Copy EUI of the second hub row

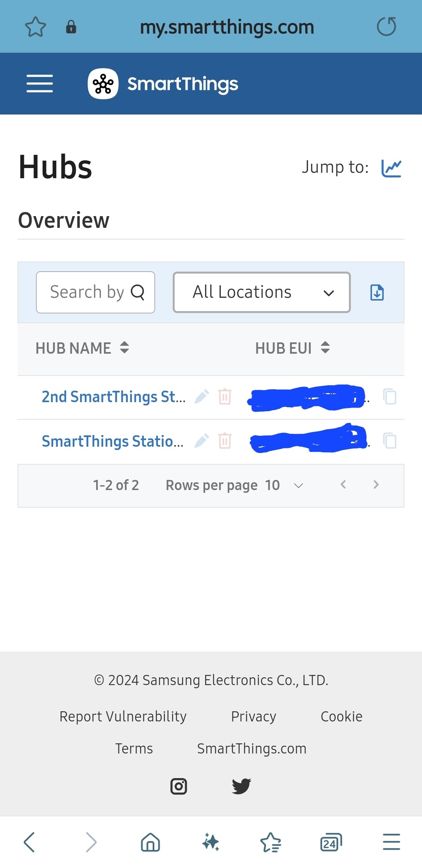click(x=390, y=441)
